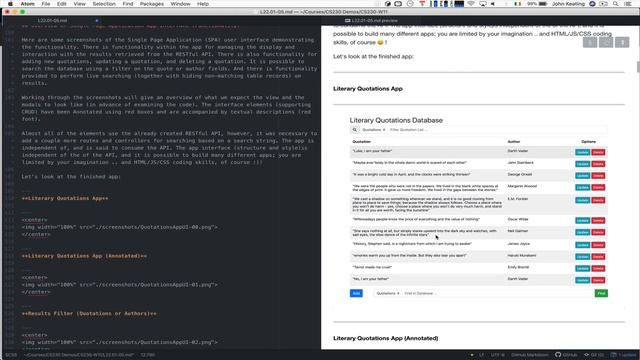Click Delete in the George Orwell quotation row
Screen dimensions: 640x360
pos(598,176)
